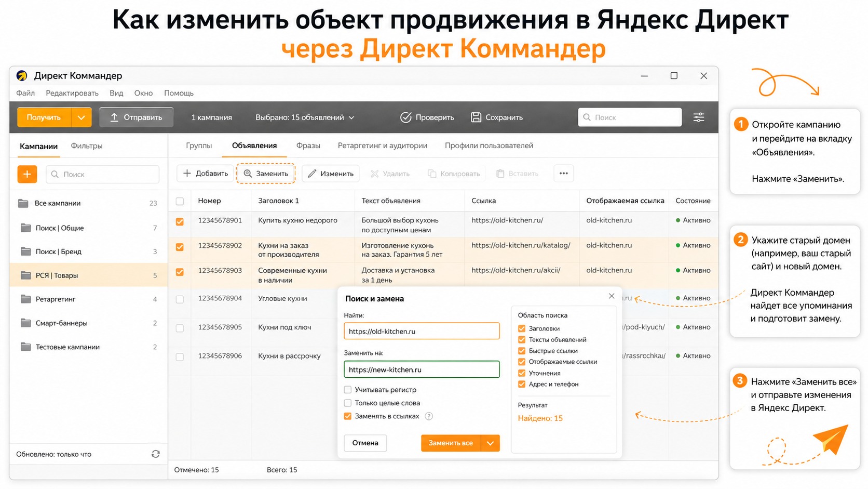Close the Поиск и замена dialog
Viewport: 868px width, 489px height.
tap(612, 296)
